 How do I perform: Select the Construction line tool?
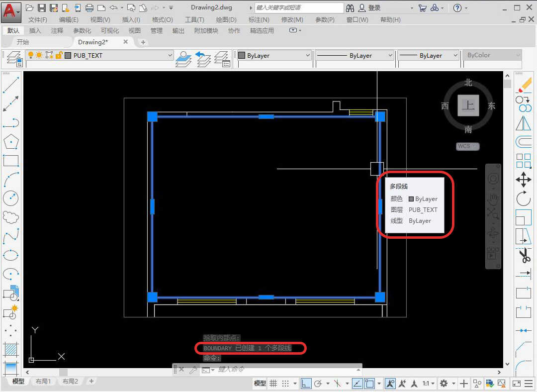(10, 103)
